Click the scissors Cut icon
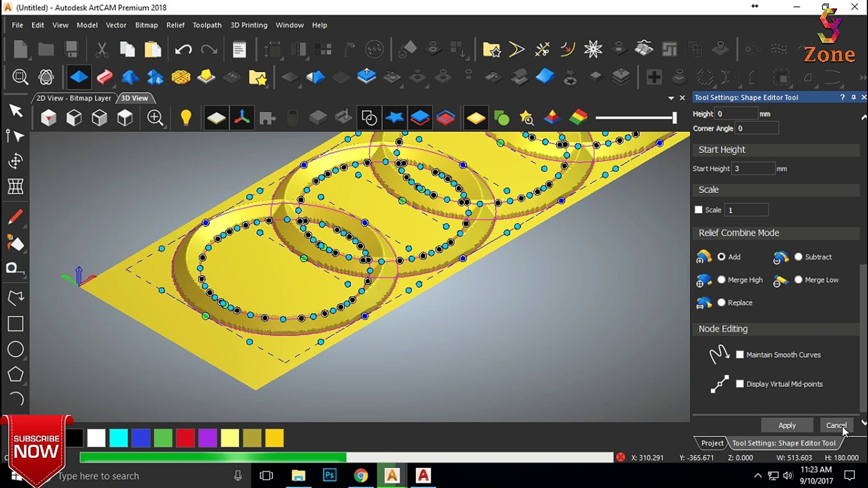 [102, 49]
